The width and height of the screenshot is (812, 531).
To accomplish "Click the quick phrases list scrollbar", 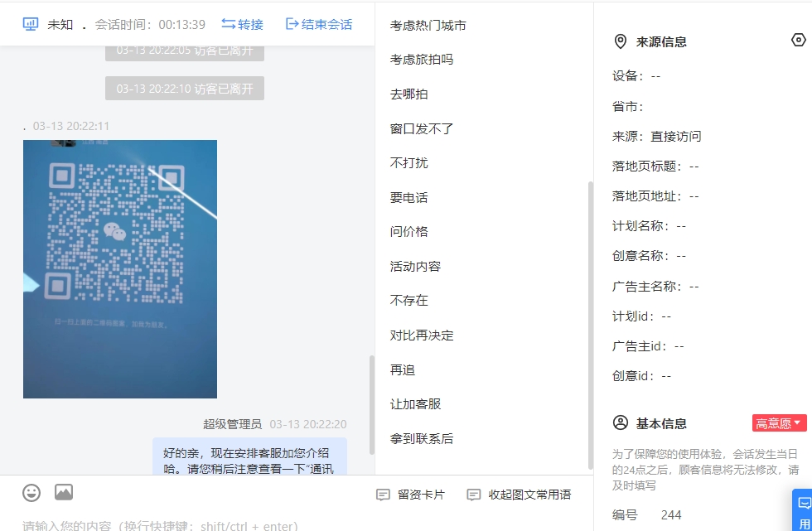I will click(x=590, y=325).
